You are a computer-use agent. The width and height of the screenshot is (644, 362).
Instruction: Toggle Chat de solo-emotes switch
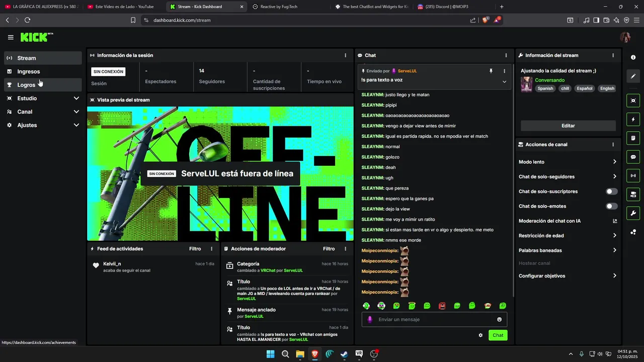pos(612,206)
